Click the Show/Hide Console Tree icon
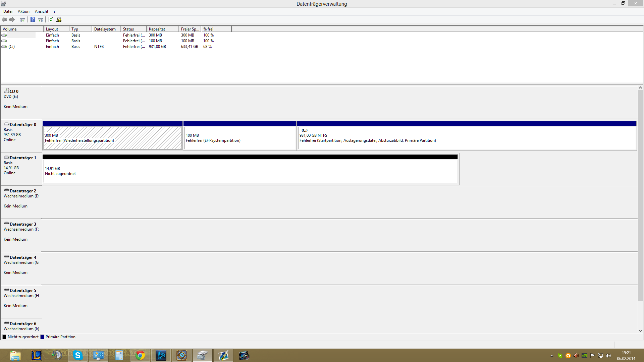644x362 pixels. coord(22,19)
